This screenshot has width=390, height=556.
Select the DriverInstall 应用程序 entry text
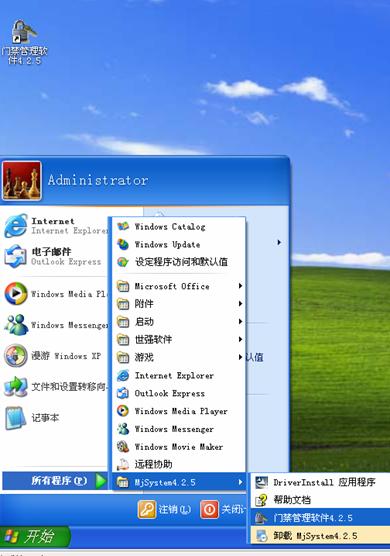pos(324,482)
